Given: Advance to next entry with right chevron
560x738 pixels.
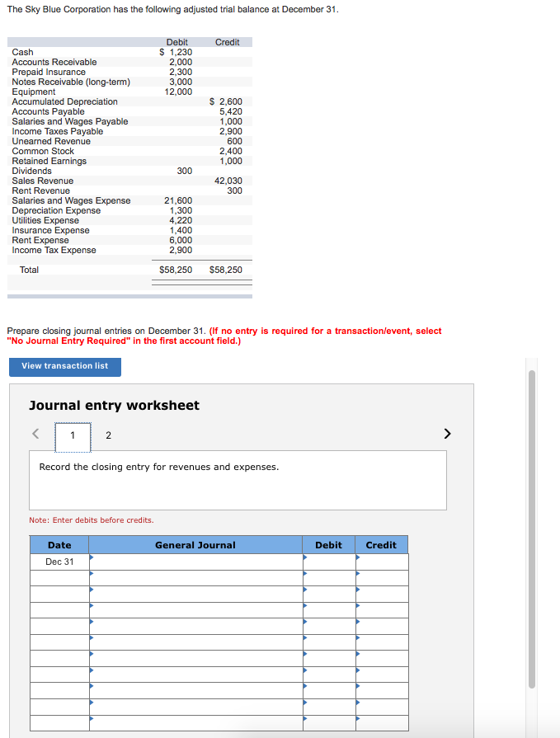Looking at the screenshot, I should tap(448, 434).
